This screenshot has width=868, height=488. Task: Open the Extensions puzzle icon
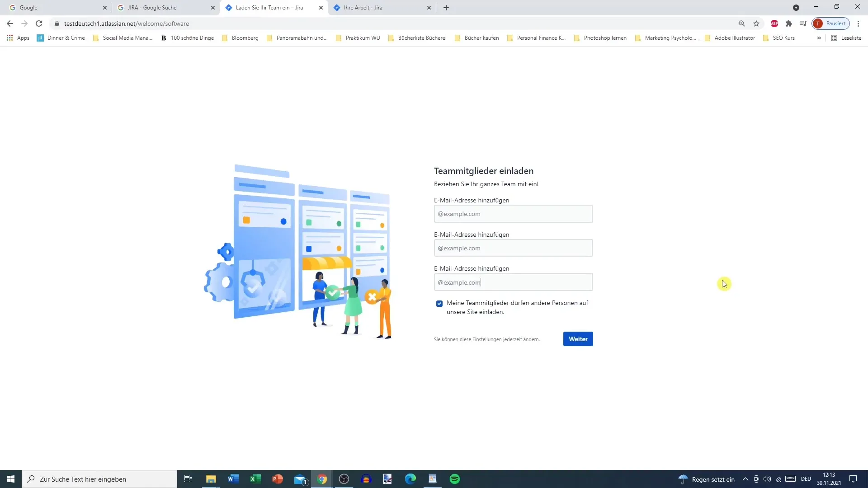(789, 23)
